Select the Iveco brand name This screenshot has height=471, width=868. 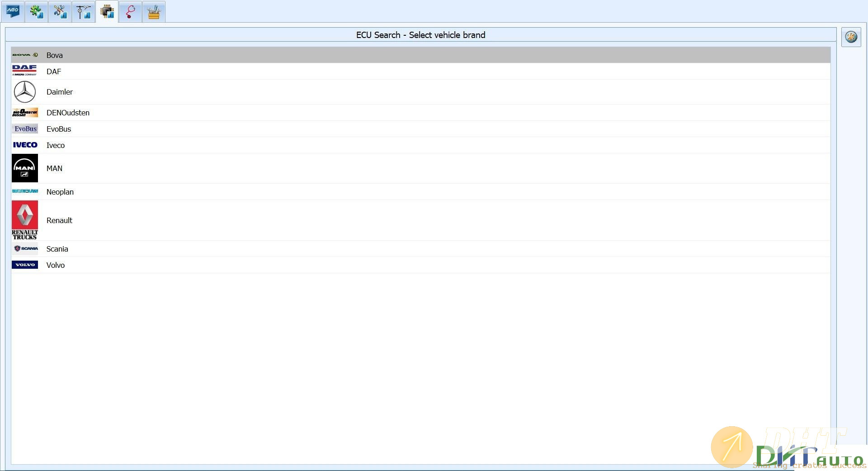click(56, 145)
